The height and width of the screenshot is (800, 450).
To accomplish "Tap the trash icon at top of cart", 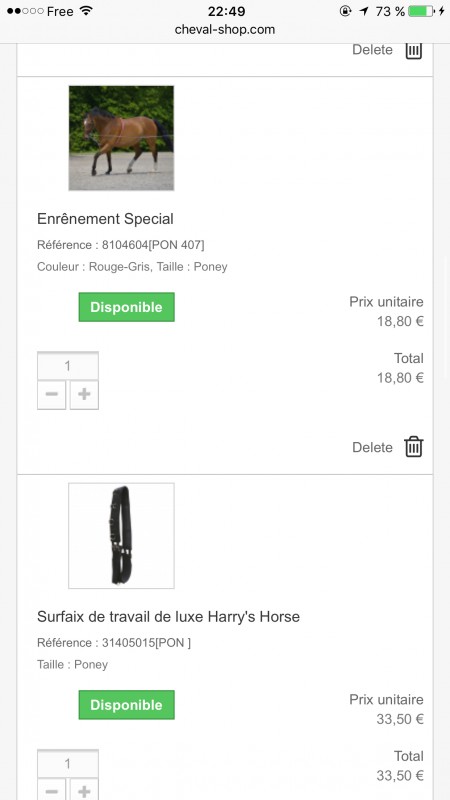I will (414, 51).
